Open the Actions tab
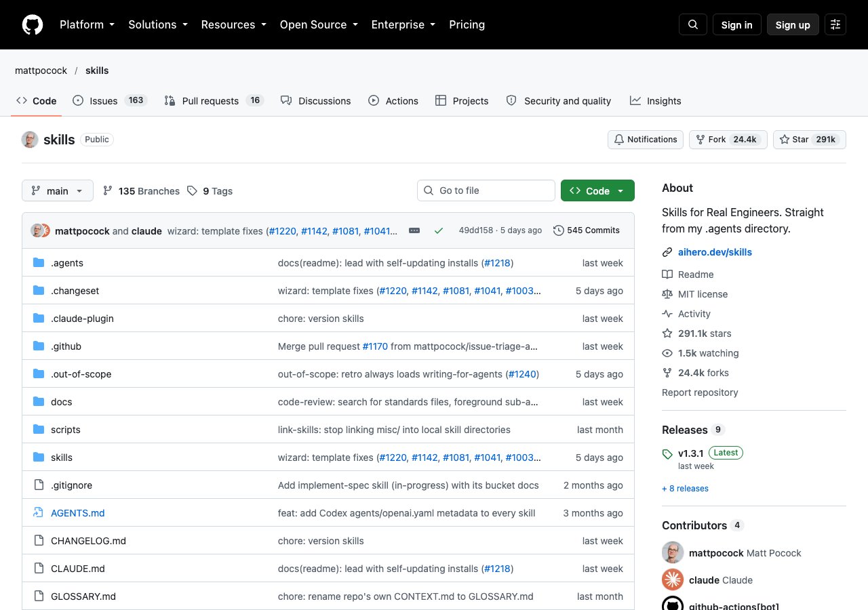 393,100
